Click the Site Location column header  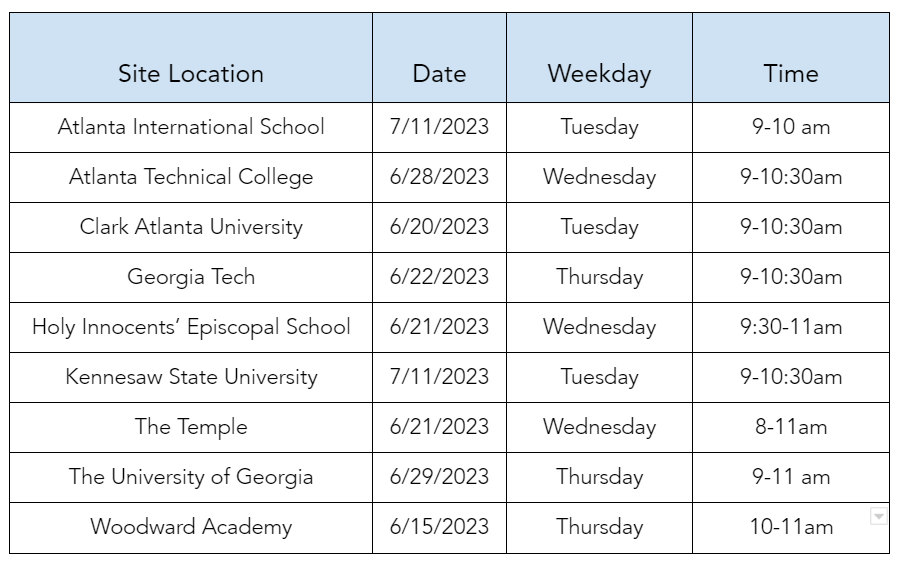[191, 73]
